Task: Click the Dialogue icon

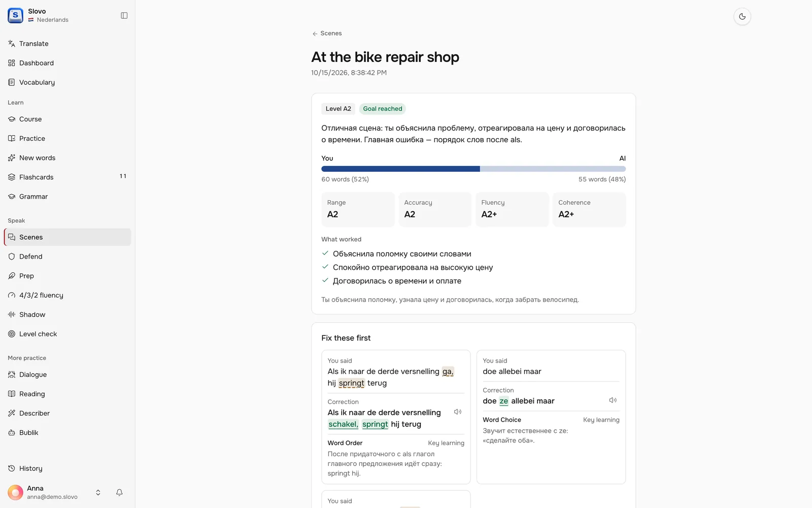Action: coord(12,374)
